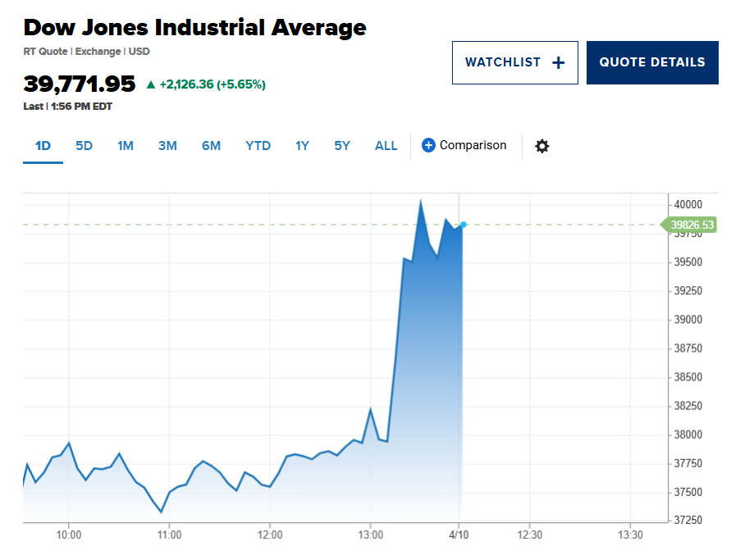Switch to the 5Y chart view

coord(342,146)
